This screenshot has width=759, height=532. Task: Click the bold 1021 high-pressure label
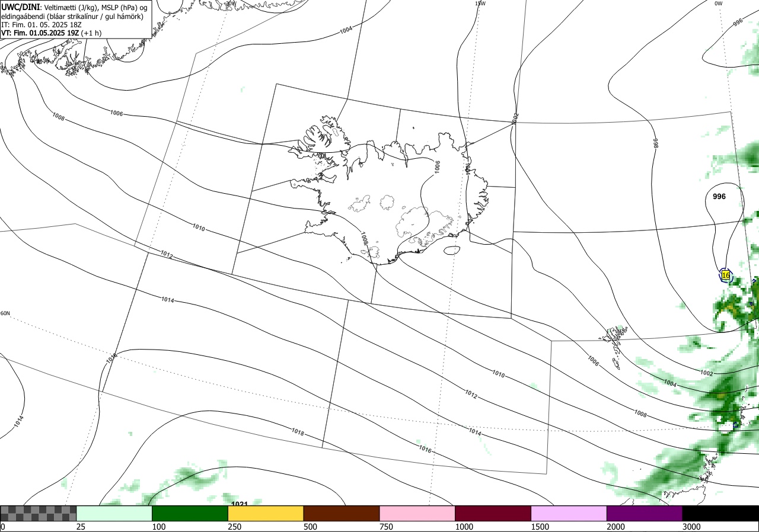pyautogui.click(x=239, y=504)
